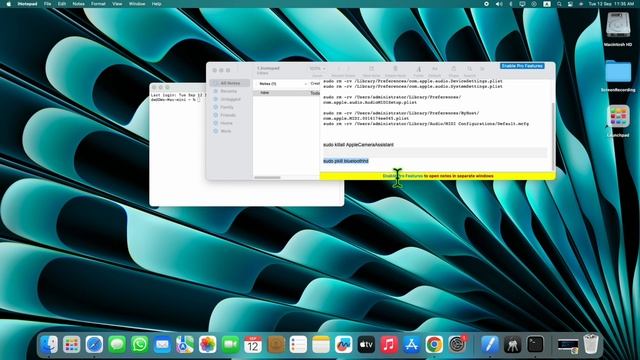640x360 pixels.
Task: Select All Notes in the sidebar
Action: click(230, 83)
